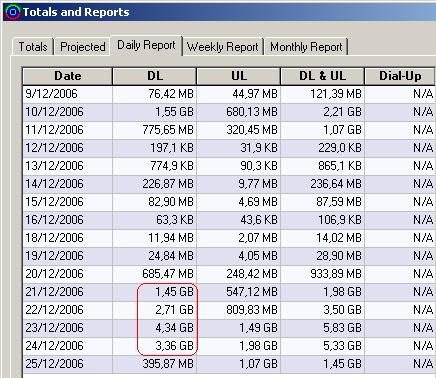Select the 14/12/2006 row
Viewport: 436px width, 378px height.
pos(229,184)
